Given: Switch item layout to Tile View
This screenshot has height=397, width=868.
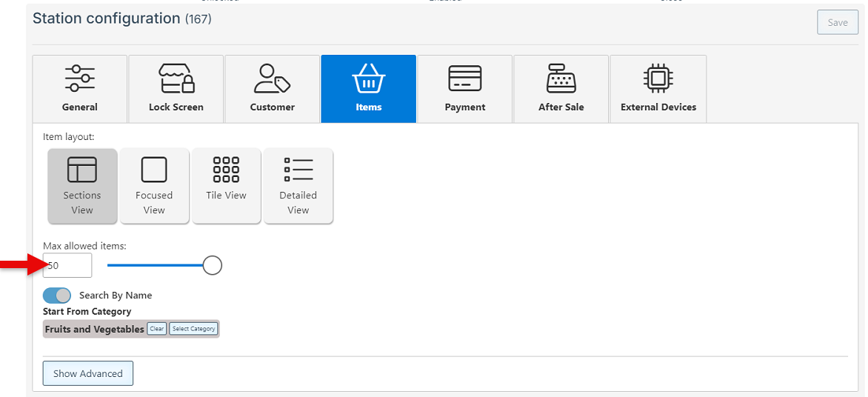Looking at the screenshot, I should click(x=226, y=186).
